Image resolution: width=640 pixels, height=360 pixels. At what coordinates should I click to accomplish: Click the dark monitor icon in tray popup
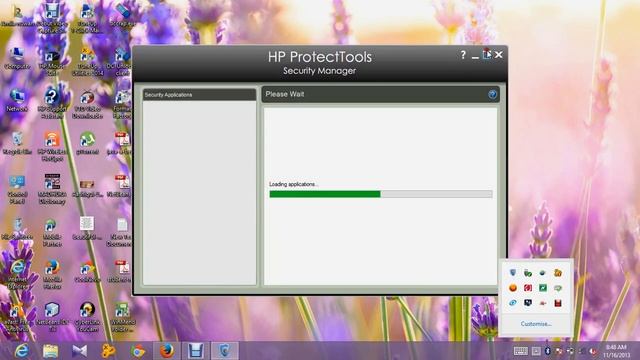[528, 303]
